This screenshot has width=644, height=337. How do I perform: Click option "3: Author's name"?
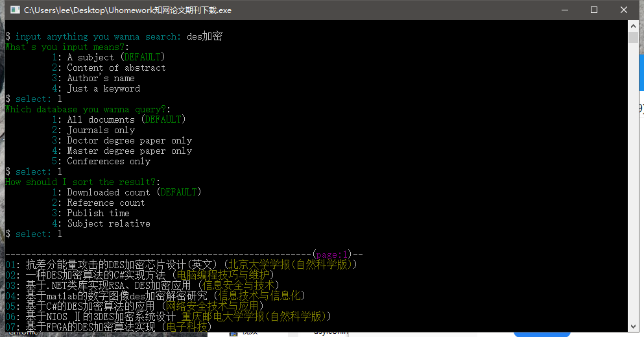[101, 78]
